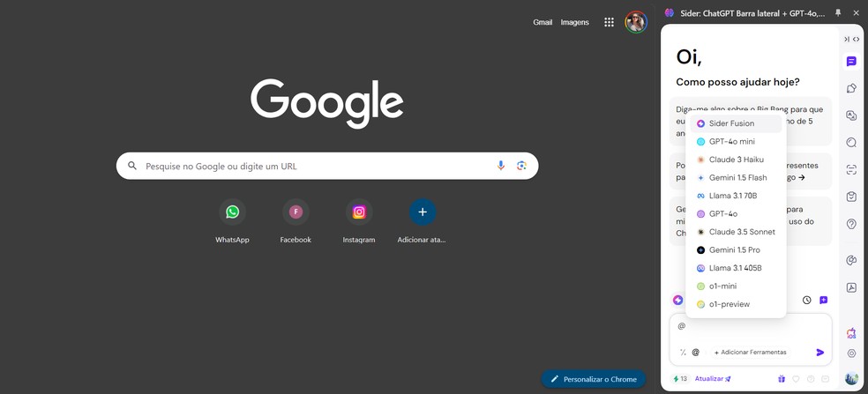Click the gift icon in Sider footer

point(781,379)
